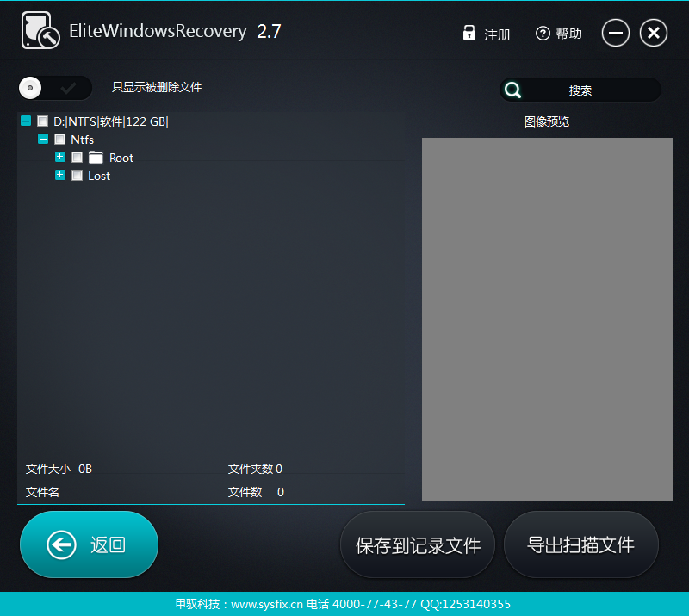689x616 pixels.
Task: Click the gray image preview area
Action: 547,319
